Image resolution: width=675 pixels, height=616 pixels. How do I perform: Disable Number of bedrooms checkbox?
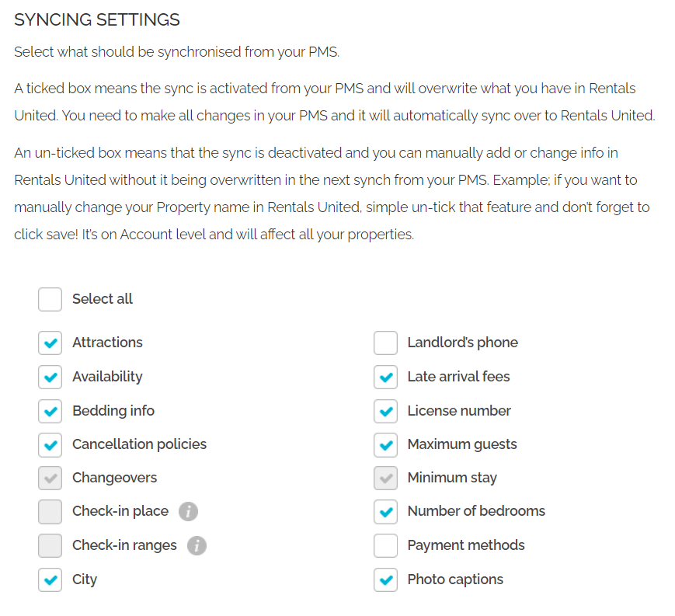[x=385, y=512]
